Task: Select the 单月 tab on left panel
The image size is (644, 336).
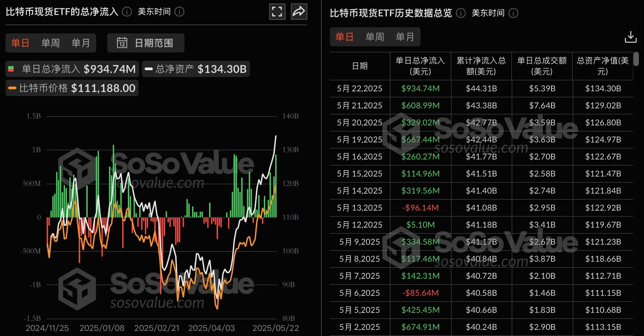Action: (80, 43)
